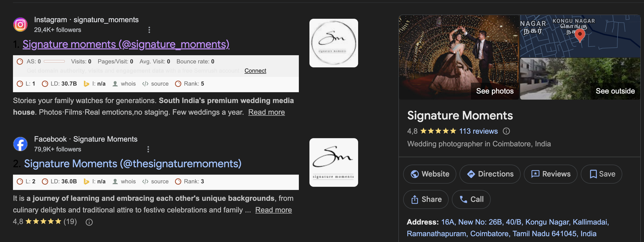The width and height of the screenshot is (644, 242).
Task: Save the Signature Moments business listing
Action: click(601, 174)
